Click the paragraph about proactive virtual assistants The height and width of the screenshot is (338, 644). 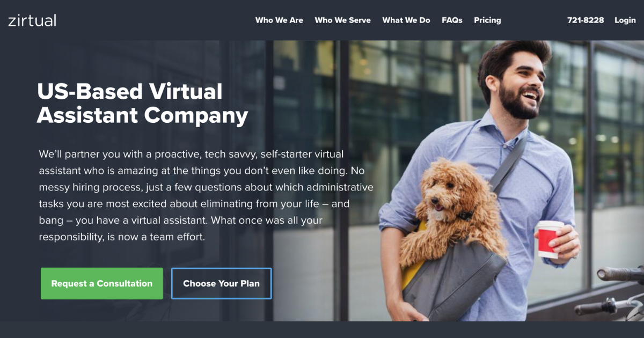(206, 195)
